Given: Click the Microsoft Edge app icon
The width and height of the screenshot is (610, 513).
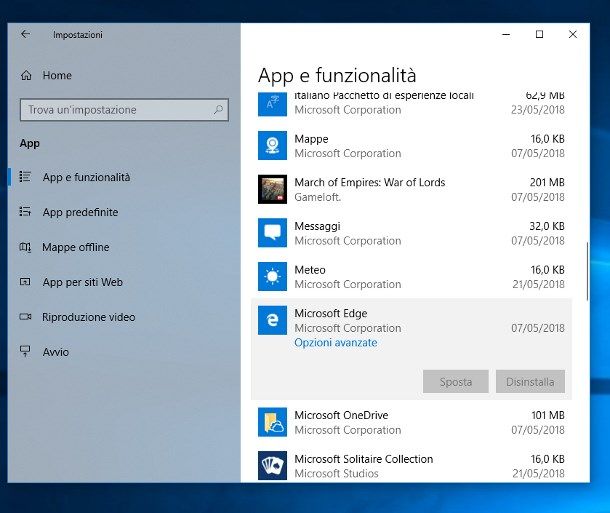Looking at the screenshot, I should [x=272, y=320].
